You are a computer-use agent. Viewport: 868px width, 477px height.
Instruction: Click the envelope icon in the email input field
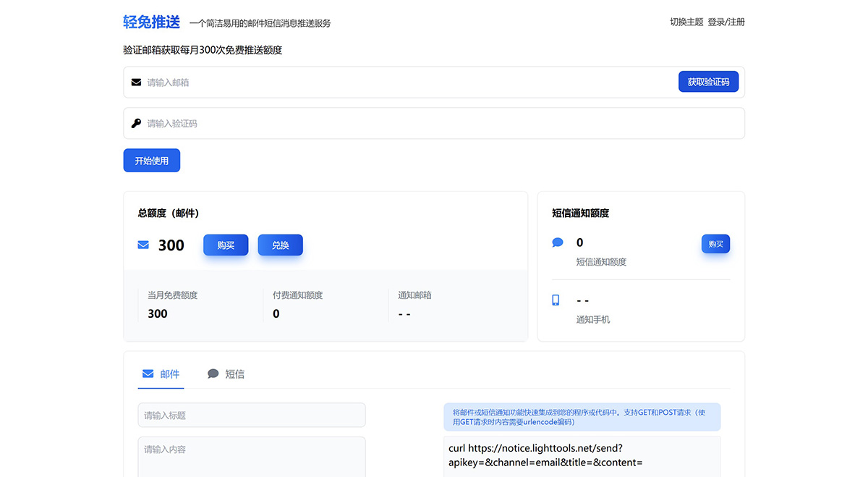tap(136, 82)
